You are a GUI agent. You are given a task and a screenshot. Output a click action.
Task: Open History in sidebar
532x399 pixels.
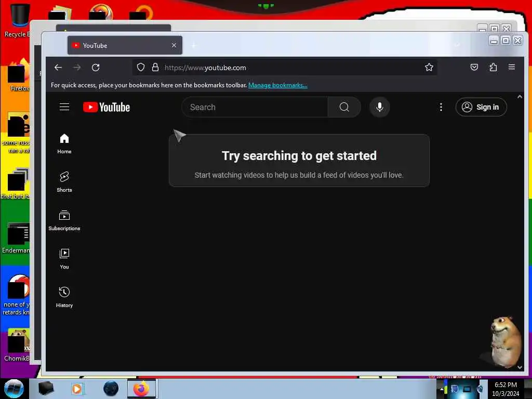coord(64,297)
